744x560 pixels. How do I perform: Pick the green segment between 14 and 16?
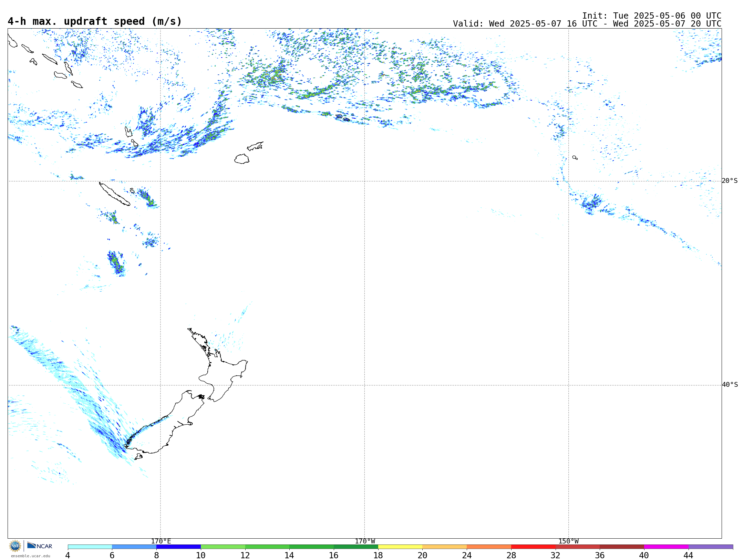tap(312, 547)
